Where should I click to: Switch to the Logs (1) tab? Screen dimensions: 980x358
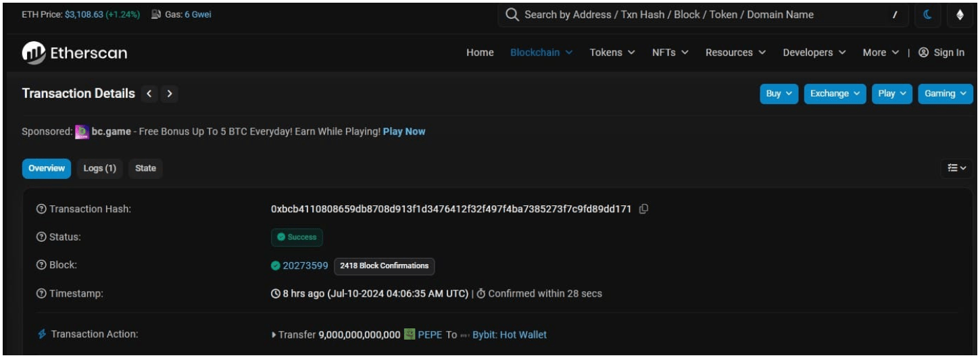[x=100, y=169]
